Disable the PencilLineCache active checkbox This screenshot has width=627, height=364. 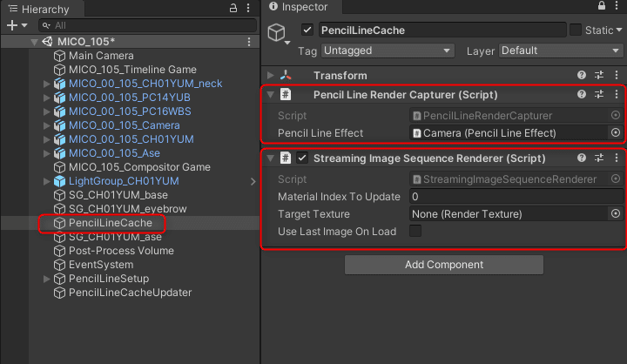coord(307,30)
